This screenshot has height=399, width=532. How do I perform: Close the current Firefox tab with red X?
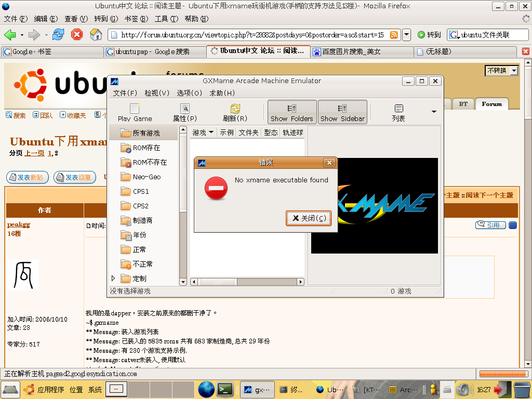click(526, 51)
